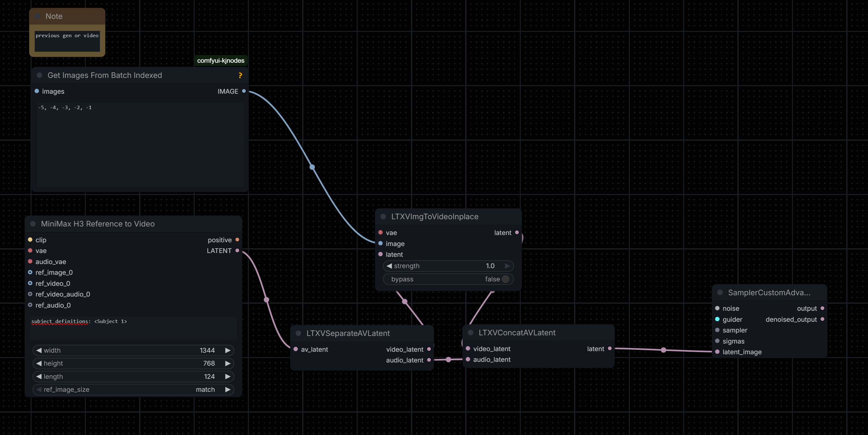Click the cyan guider input socket
The height and width of the screenshot is (435, 868).
717,319
